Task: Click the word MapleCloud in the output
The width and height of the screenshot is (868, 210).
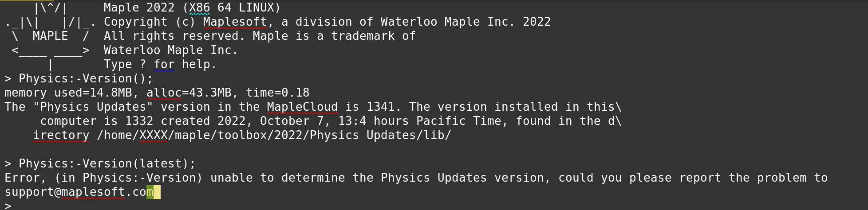Action: point(302,107)
